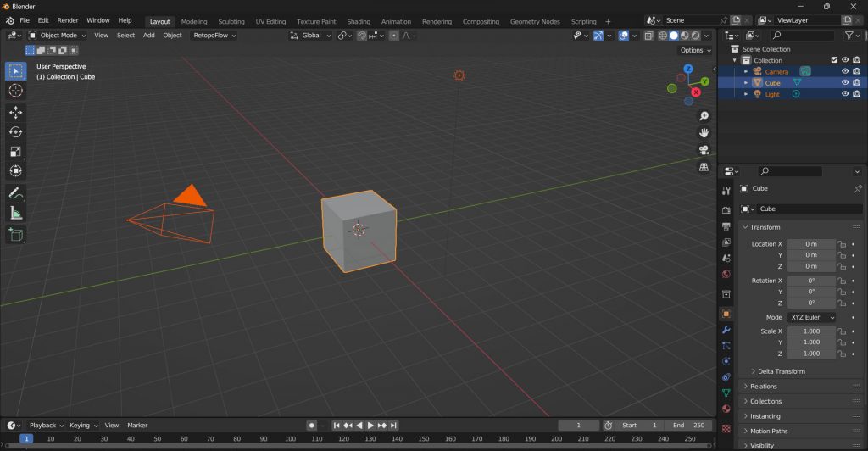This screenshot has width=868, height=451.
Task: Open the Particles properties tab
Action: click(726, 345)
